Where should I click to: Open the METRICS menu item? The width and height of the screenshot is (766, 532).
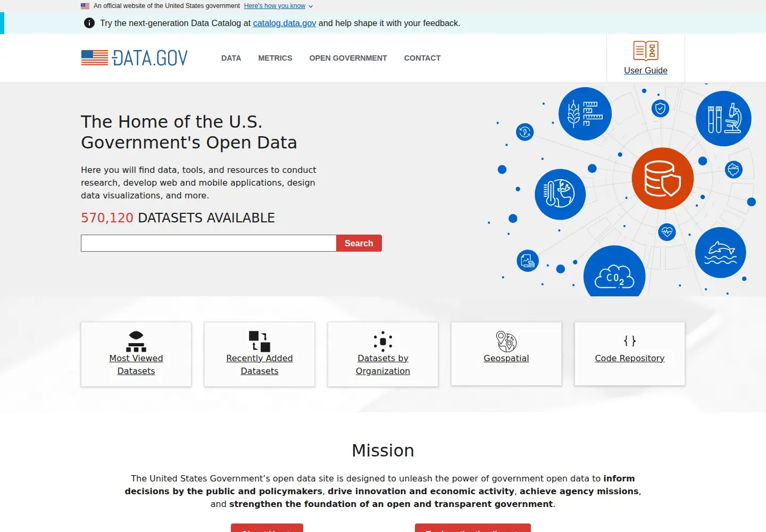pos(275,58)
